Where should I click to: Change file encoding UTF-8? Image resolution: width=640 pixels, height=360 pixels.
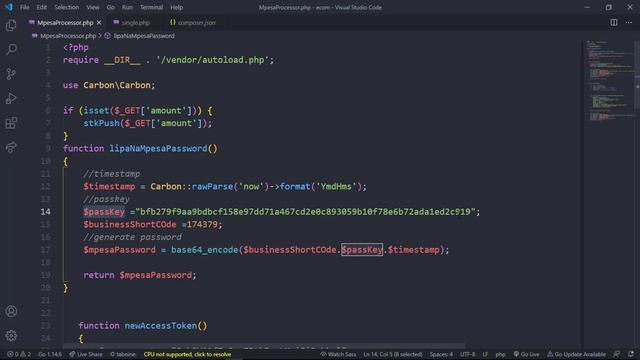click(468, 354)
